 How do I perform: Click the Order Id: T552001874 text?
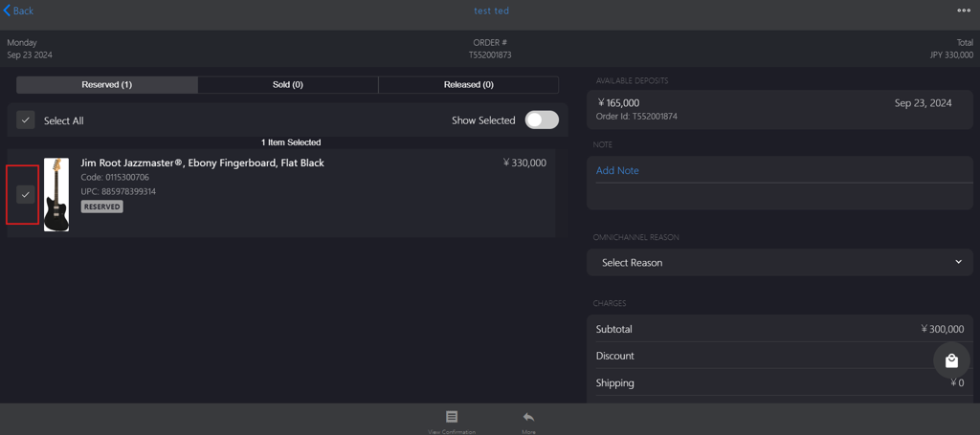point(636,116)
